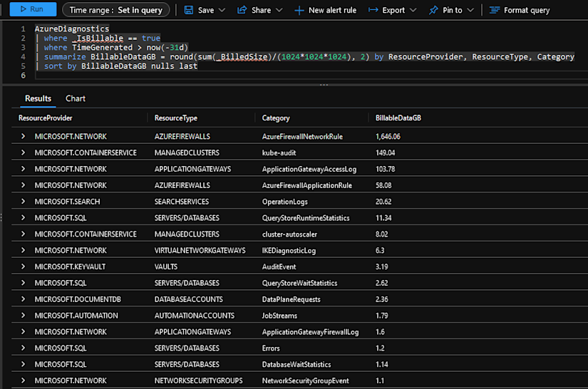Expand the ApplicationGatewayAccessLog row

tap(24, 169)
